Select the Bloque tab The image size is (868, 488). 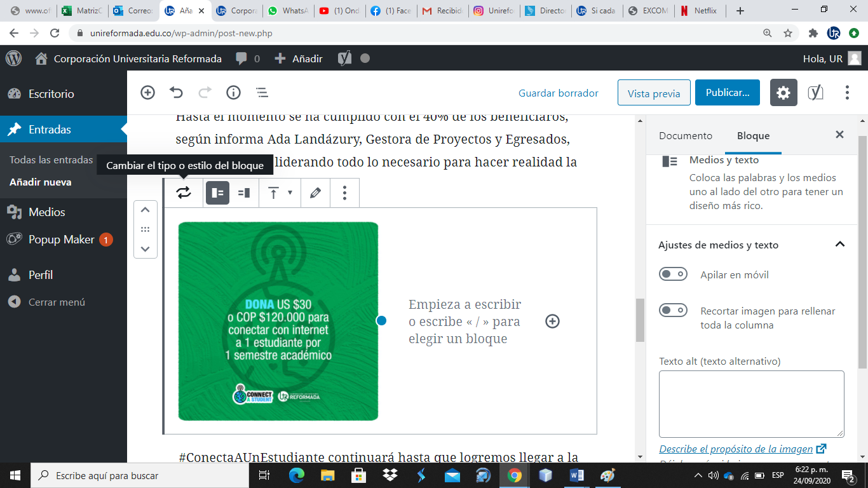pyautogui.click(x=753, y=135)
